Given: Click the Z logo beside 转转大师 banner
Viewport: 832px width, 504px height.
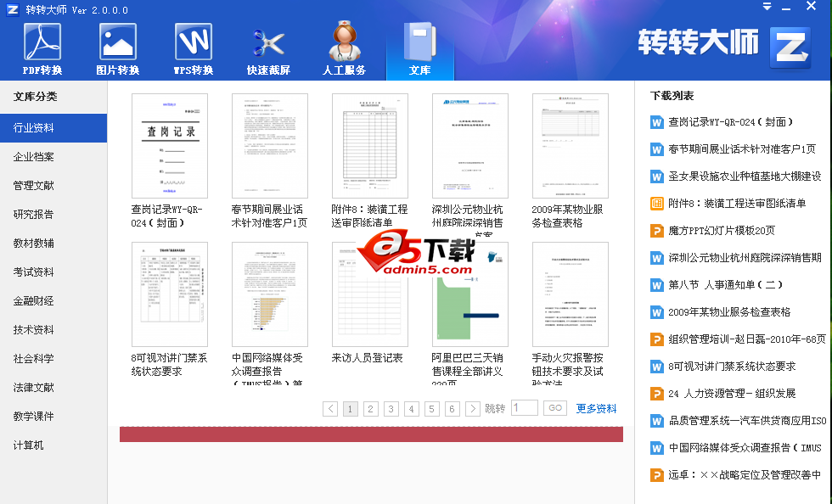Looking at the screenshot, I should [x=790, y=48].
